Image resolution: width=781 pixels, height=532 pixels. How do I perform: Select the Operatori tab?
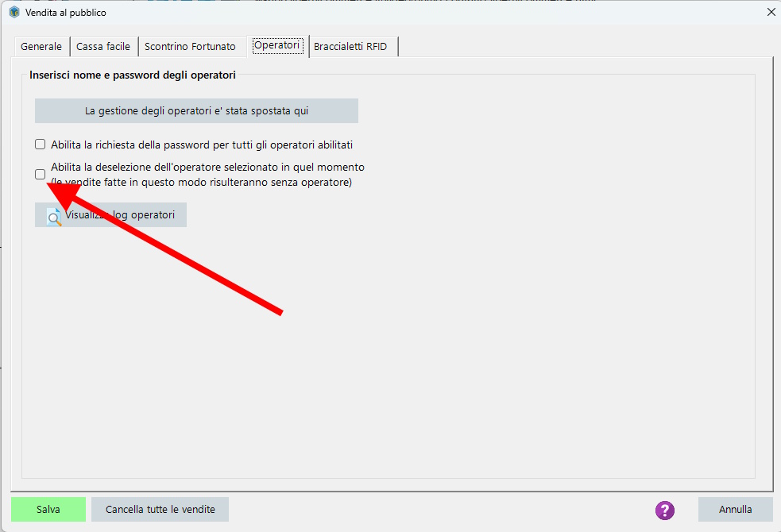(x=276, y=45)
